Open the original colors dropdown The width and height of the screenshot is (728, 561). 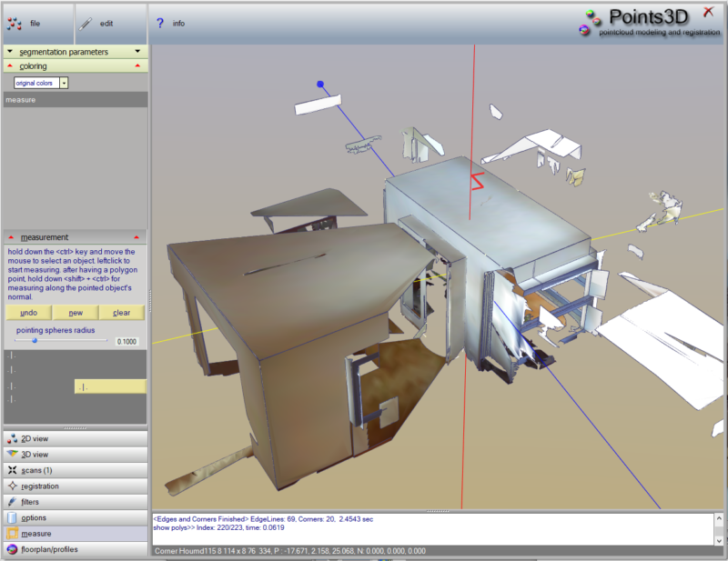65,83
